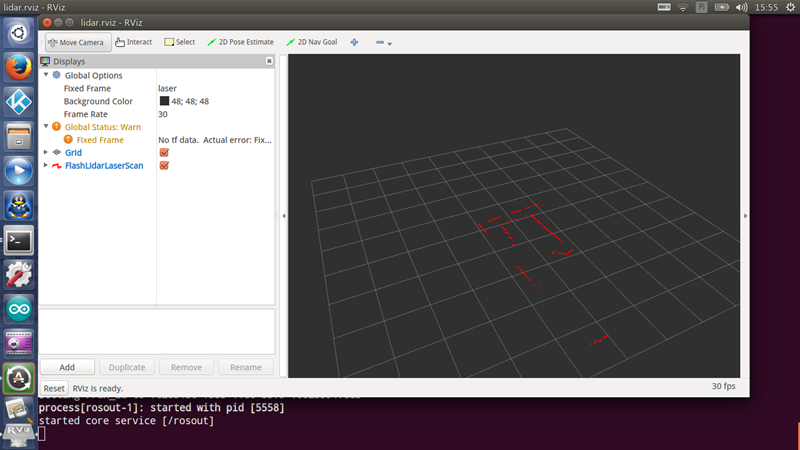
Task: Expand the FlashLidarLaserScan display item
Action: tap(46, 165)
